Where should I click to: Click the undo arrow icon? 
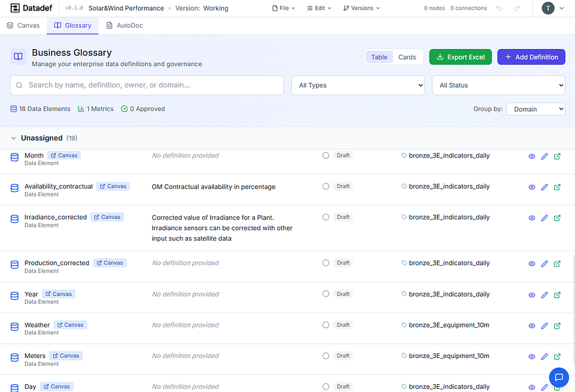tap(499, 8)
